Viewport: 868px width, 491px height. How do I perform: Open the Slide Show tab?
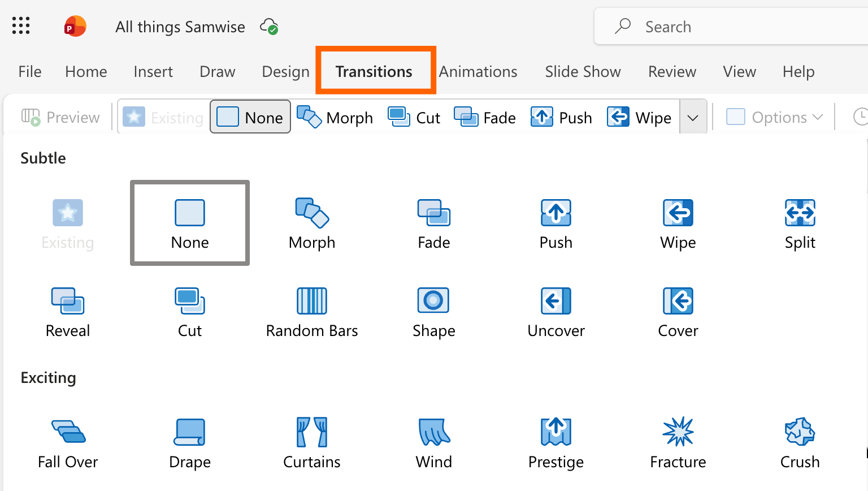tap(583, 72)
